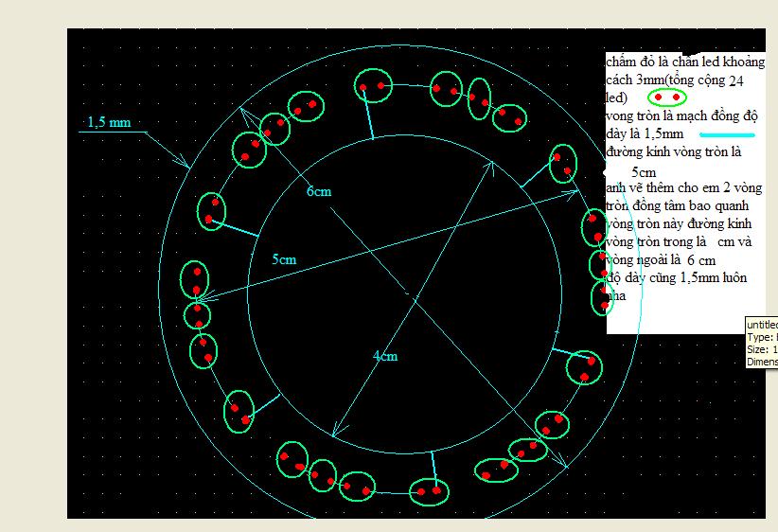Click the upper-right diagonal spoke trace

coord(537,170)
